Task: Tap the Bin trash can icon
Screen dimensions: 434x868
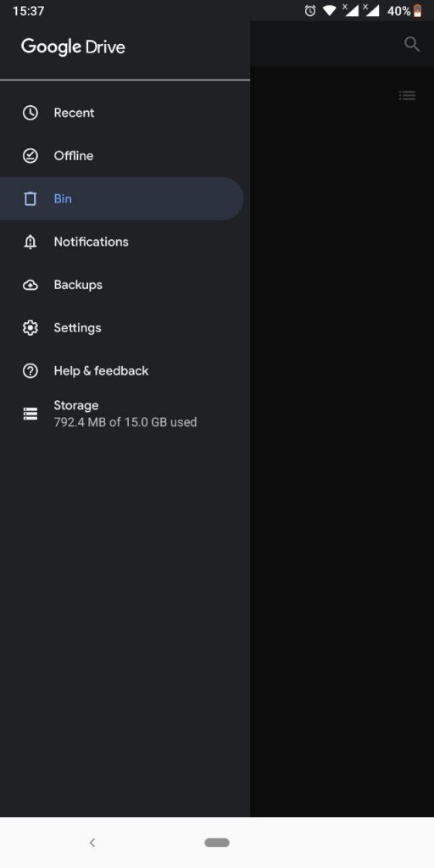Action: [30, 198]
